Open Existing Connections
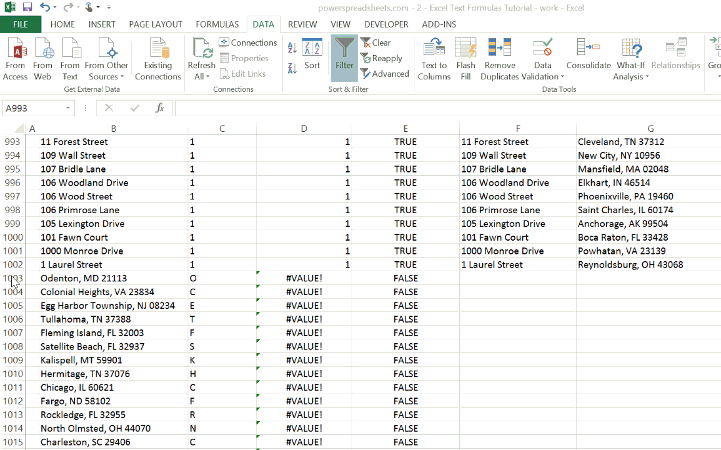Image resolution: width=721 pixels, height=450 pixels. point(158,58)
